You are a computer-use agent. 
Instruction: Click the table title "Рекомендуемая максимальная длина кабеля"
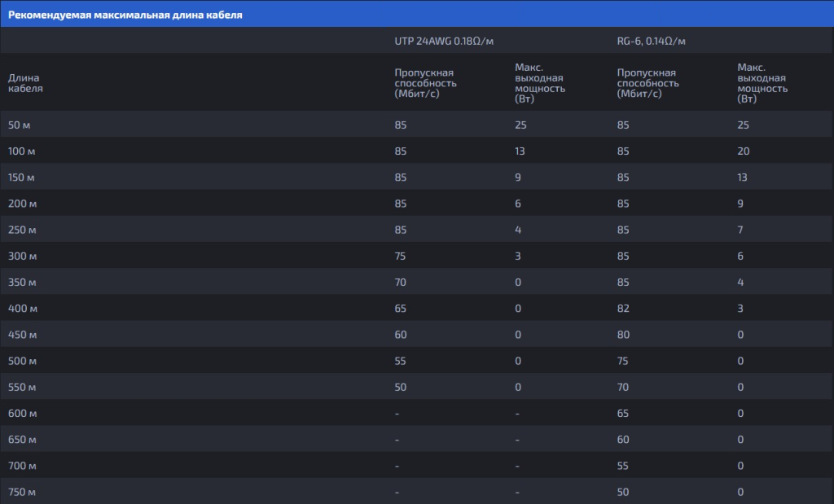point(125,15)
